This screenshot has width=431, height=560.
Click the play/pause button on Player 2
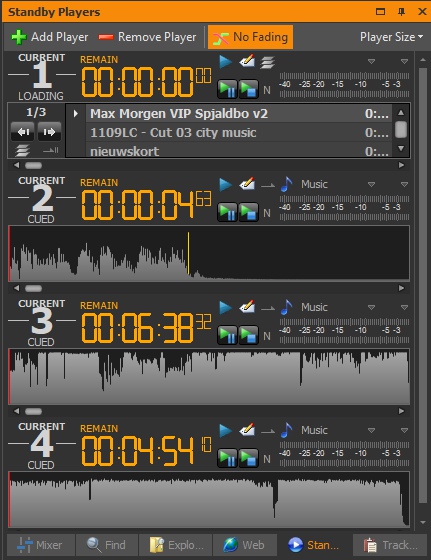pos(227,212)
